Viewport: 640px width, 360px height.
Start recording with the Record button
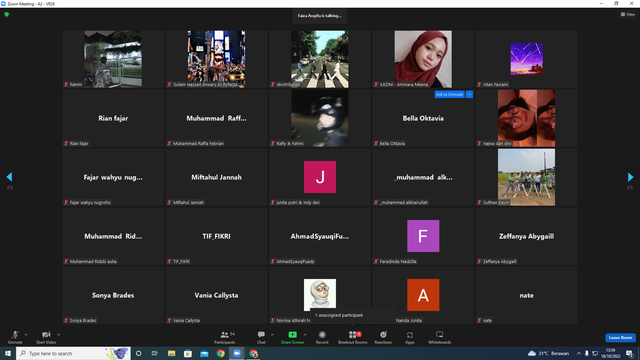322,337
